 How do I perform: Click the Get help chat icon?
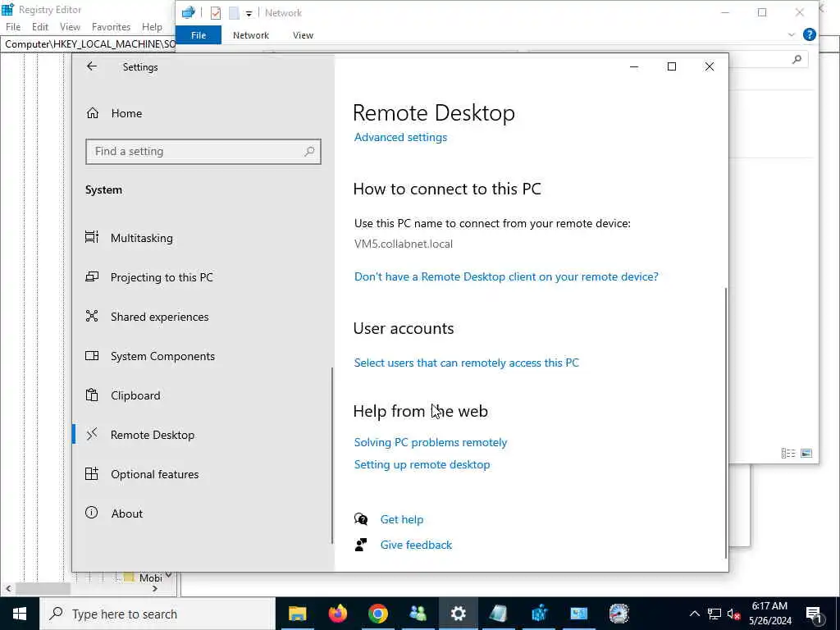(x=361, y=519)
